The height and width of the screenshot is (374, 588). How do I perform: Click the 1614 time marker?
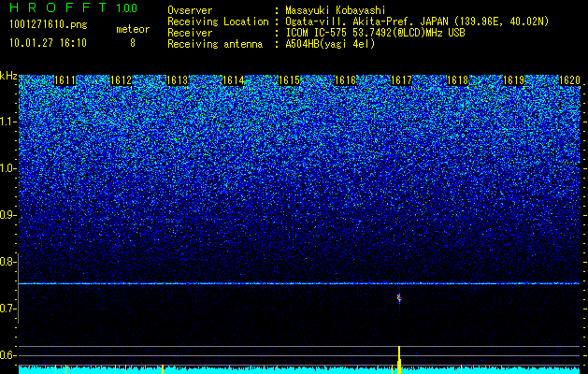[x=234, y=80]
